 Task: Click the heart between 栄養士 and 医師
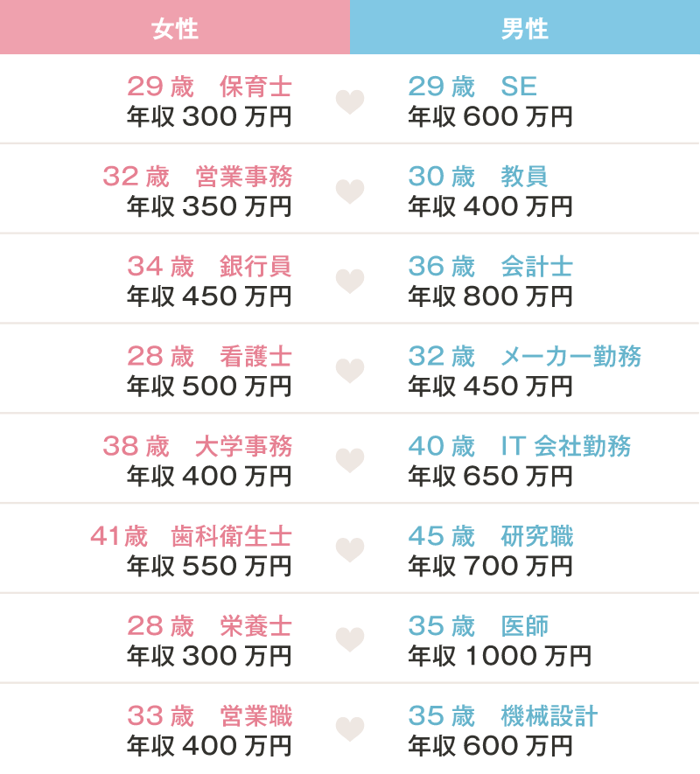click(x=349, y=639)
